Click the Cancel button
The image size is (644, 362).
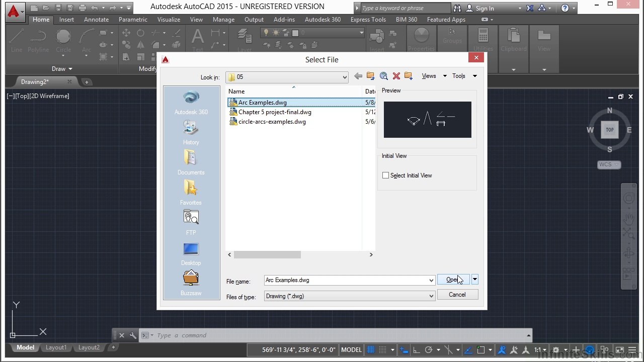coord(457,295)
